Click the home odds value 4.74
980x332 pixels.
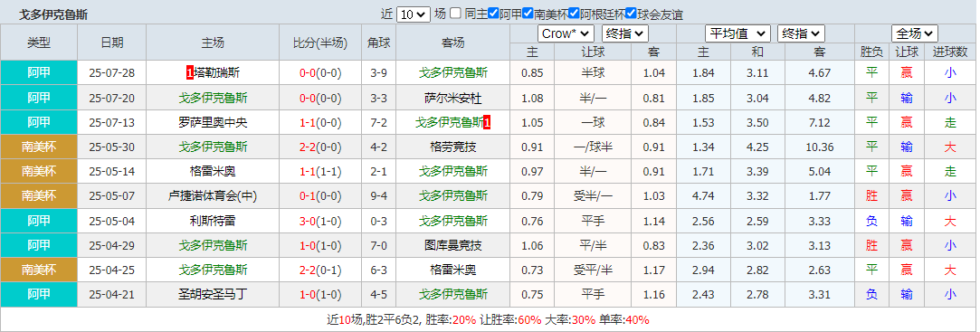click(704, 195)
